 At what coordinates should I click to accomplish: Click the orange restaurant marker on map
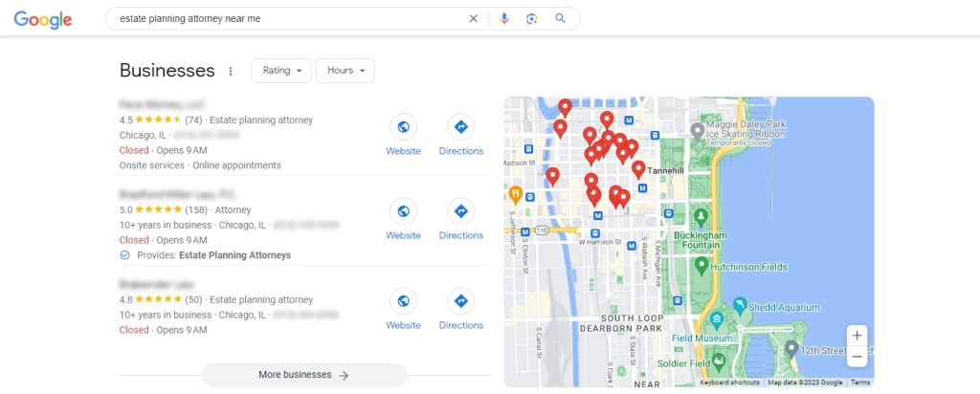tap(515, 195)
